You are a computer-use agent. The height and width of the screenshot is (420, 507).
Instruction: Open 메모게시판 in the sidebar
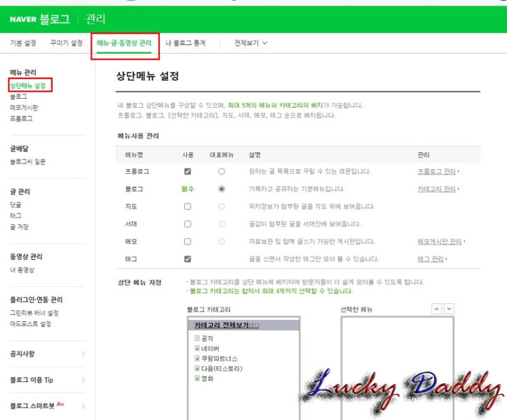(x=24, y=108)
